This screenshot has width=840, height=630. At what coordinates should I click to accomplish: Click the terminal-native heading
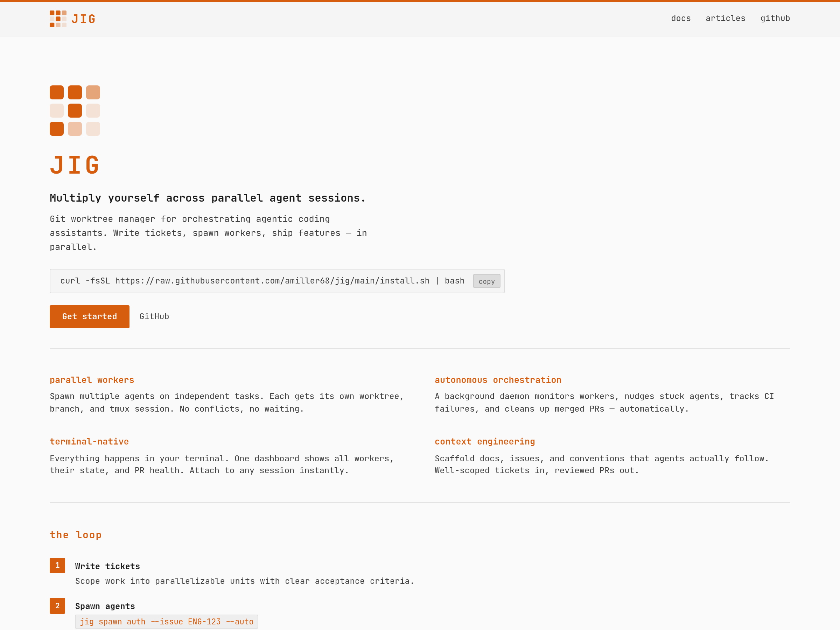click(x=89, y=441)
